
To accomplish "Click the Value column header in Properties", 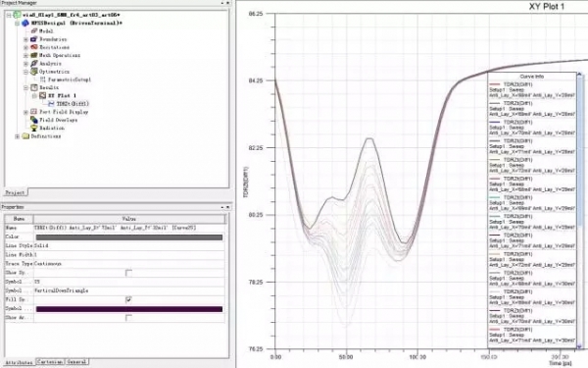I will pyautogui.click(x=129, y=219).
